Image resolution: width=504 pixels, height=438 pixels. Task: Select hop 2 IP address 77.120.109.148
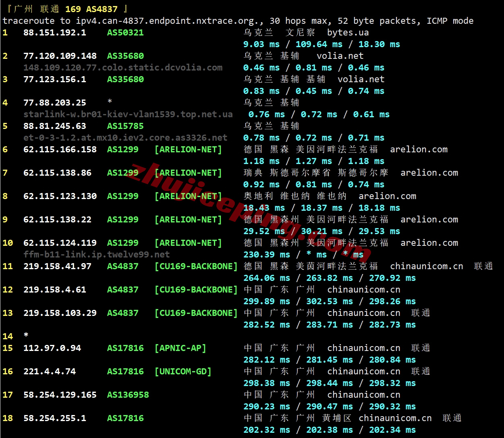60,56
